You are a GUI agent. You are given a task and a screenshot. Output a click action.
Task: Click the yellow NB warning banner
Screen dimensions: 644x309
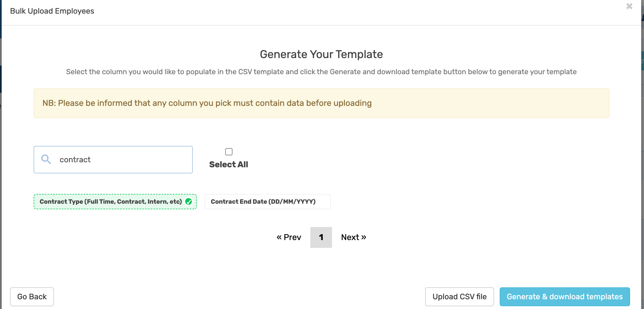tap(321, 103)
